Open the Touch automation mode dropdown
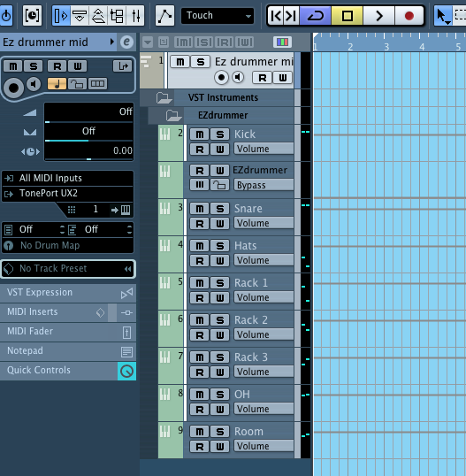The image size is (466, 476). tap(218, 15)
